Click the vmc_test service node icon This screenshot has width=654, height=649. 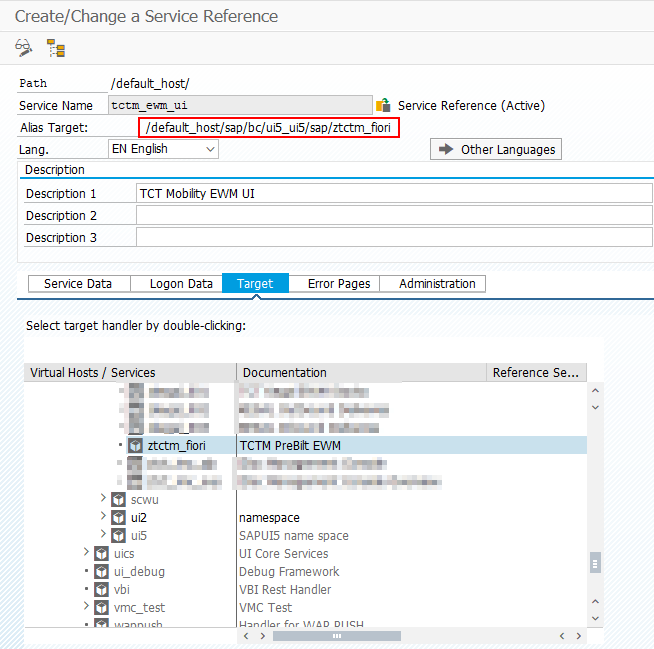pos(101,607)
